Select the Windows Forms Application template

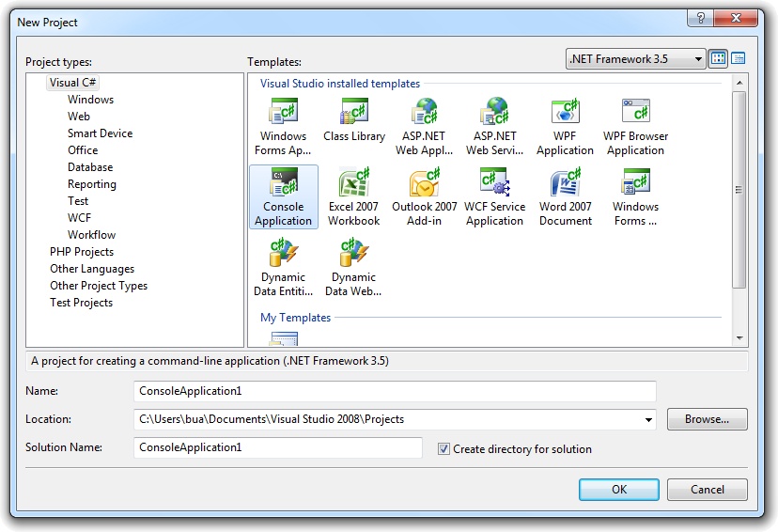(x=283, y=127)
